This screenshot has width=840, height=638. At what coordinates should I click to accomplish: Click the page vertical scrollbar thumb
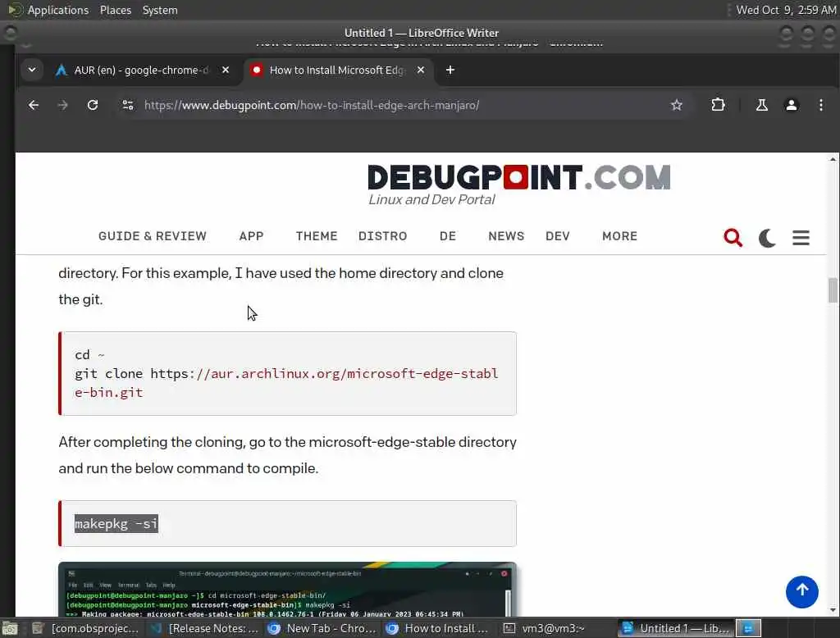click(x=833, y=289)
